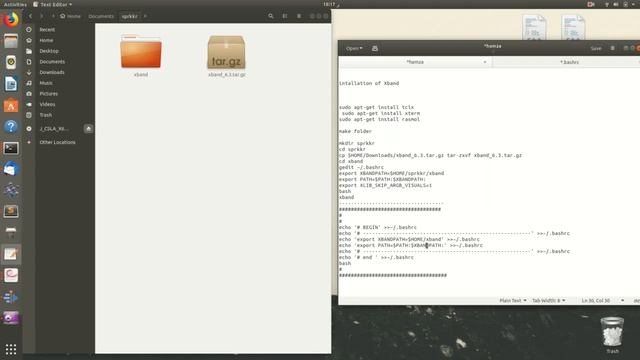Open the xband folder

click(141, 56)
